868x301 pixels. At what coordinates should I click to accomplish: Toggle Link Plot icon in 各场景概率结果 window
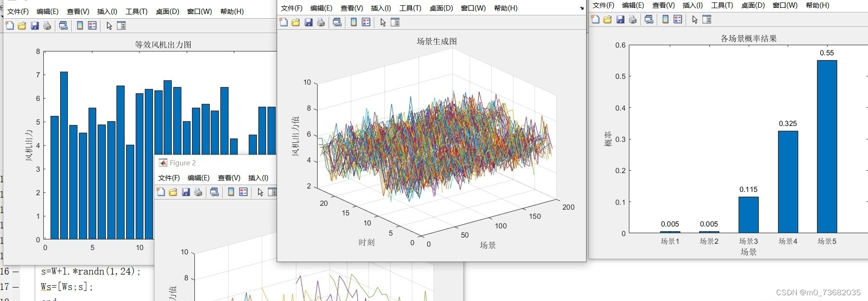[649, 19]
